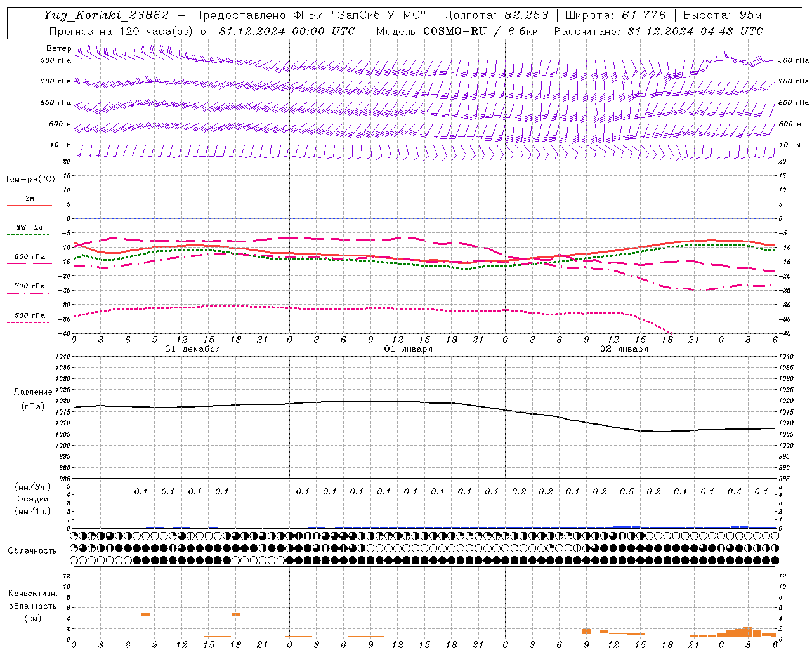Click the (мм/3ч.) precipitation unit label
The height and width of the screenshot is (650, 812).
pos(33,487)
